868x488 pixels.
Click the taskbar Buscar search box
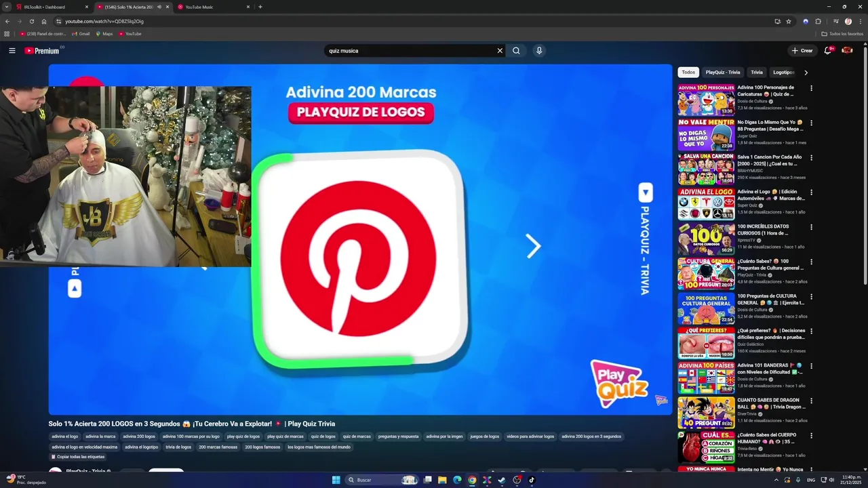click(x=382, y=480)
